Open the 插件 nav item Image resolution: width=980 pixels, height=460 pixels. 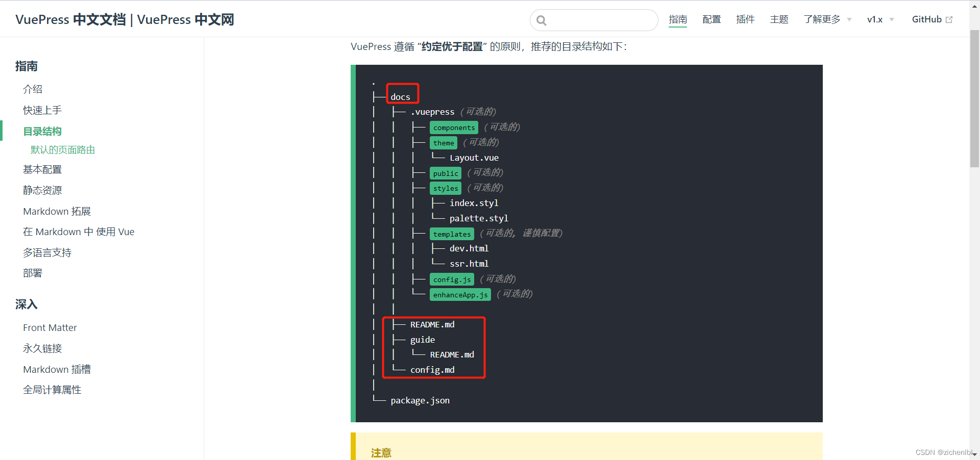(x=745, y=19)
